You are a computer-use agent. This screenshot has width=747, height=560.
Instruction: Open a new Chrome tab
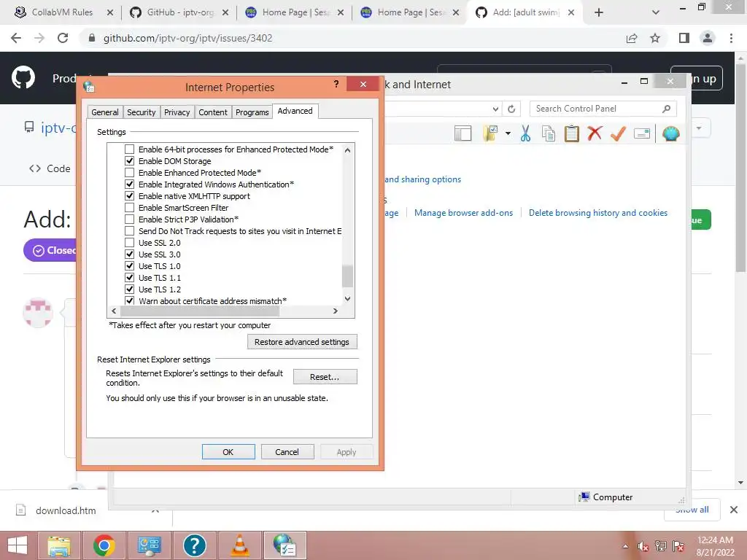pyautogui.click(x=599, y=12)
